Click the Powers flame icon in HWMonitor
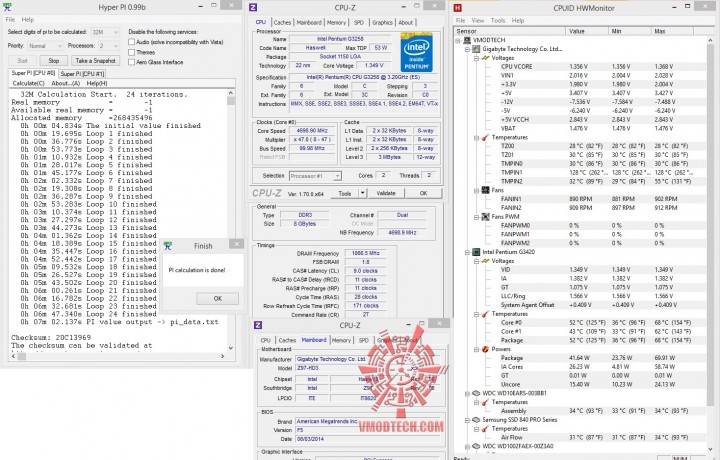 click(485, 349)
